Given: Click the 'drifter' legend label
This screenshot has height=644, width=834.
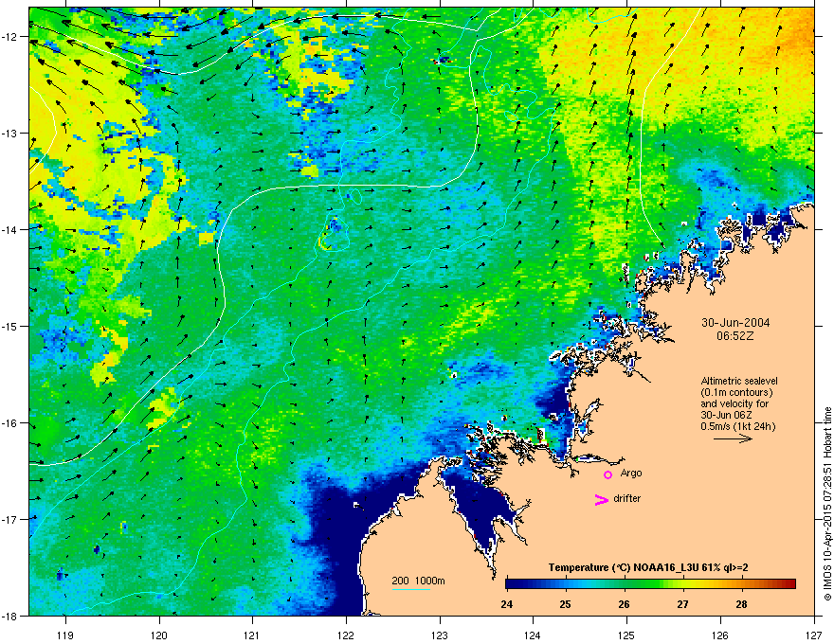Looking at the screenshot, I should click(x=627, y=498).
